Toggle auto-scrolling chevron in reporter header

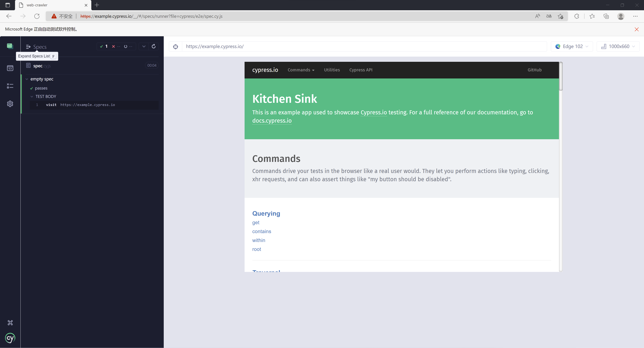click(x=144, y=46)
